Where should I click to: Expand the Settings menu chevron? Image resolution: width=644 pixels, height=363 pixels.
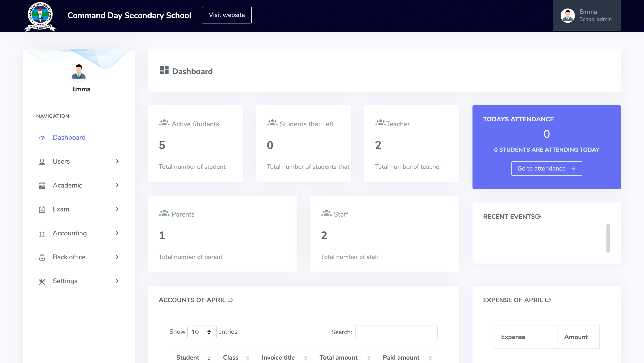click(x=117, y=281)
